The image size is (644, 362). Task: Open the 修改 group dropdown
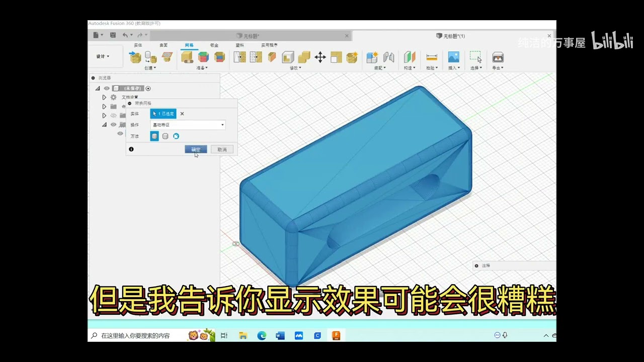[x=295, y=68]
